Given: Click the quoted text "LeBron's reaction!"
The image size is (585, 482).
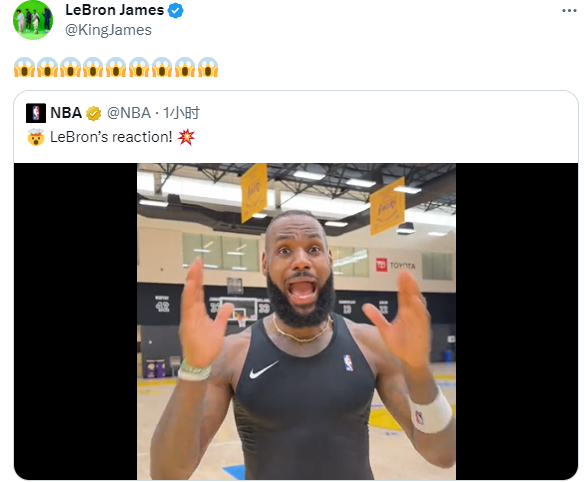Looking at the screenshot, I should pyautogui.click(x=111, y=137).
